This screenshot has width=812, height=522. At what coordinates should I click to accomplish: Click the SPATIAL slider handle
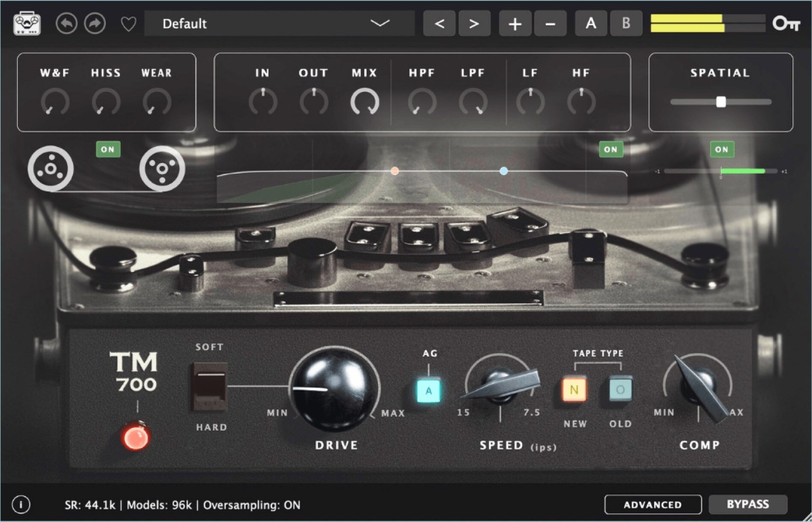pos(721,102)
